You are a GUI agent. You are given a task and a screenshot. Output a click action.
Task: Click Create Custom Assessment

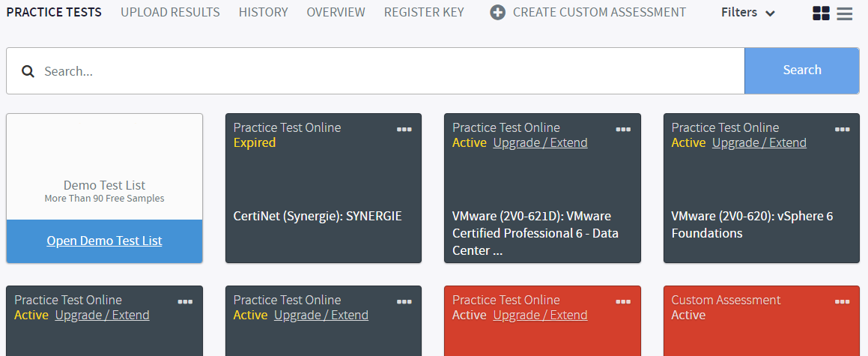click(x=588, y=12)
